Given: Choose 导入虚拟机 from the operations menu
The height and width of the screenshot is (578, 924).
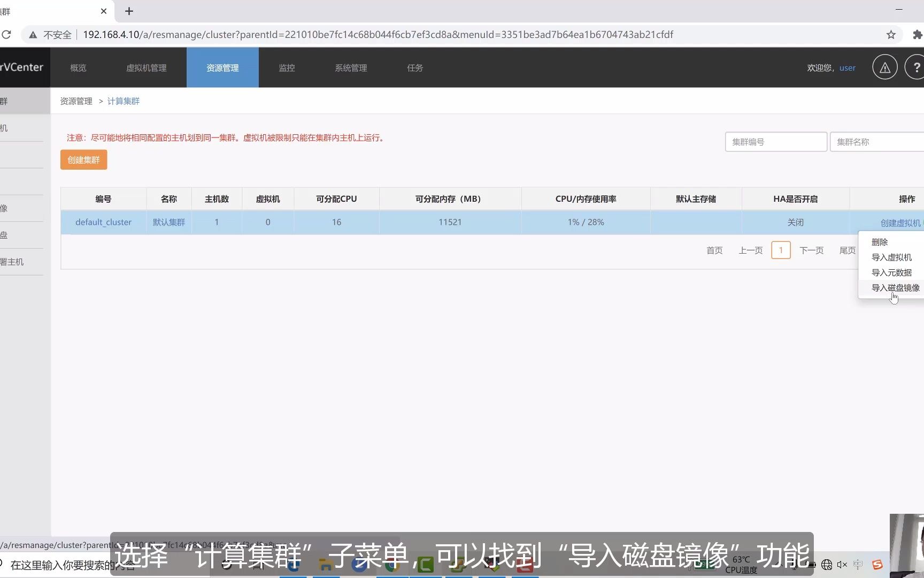Looking at the screenshot, I should point(891,257).
